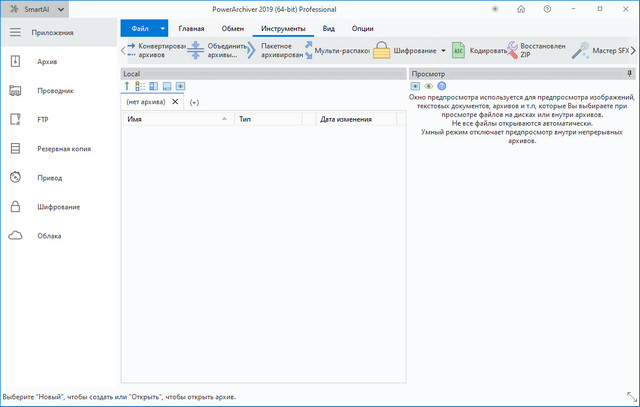Click the Шифрование lock icon in sidebar

(16, 207)
